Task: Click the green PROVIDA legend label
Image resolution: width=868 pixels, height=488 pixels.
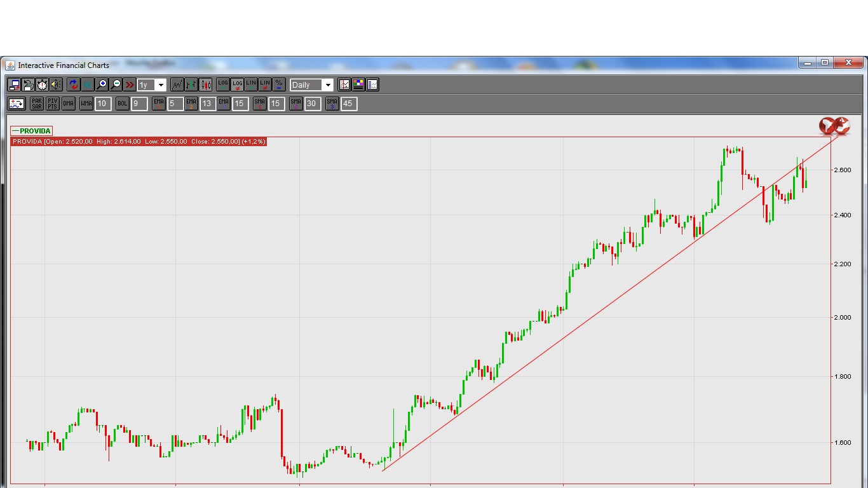Action: (32, 131)
